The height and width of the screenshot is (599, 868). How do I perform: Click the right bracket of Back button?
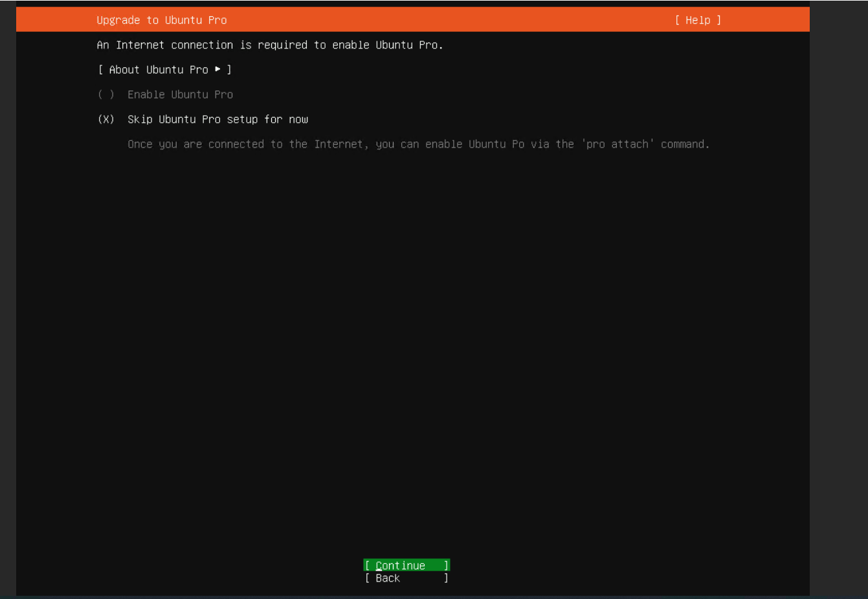tap(445, 578)
